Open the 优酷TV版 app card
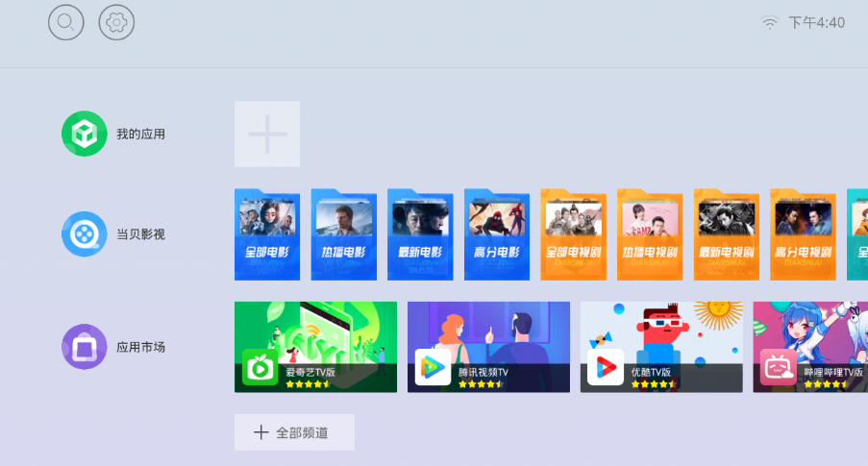This screenshot has width=868, height=466. point(661,347)
